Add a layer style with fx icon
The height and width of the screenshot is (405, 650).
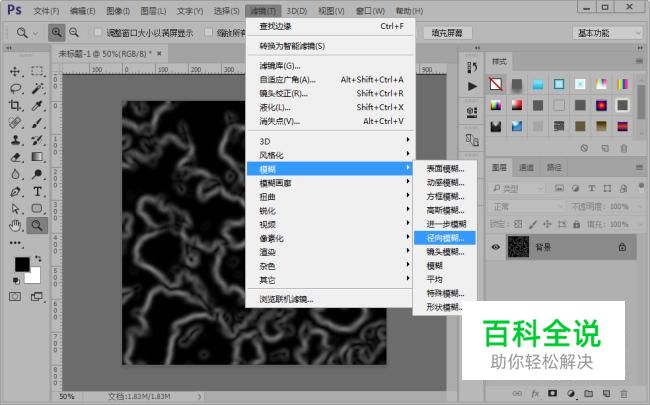[535, 393]
